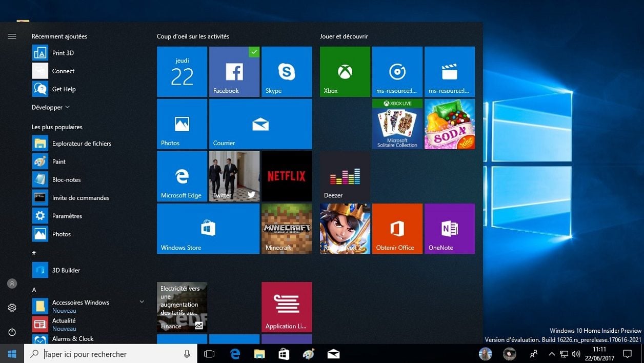Open Photos in the popular apps list
Viewport: 644px width, 363px height.
coord(87,234)
